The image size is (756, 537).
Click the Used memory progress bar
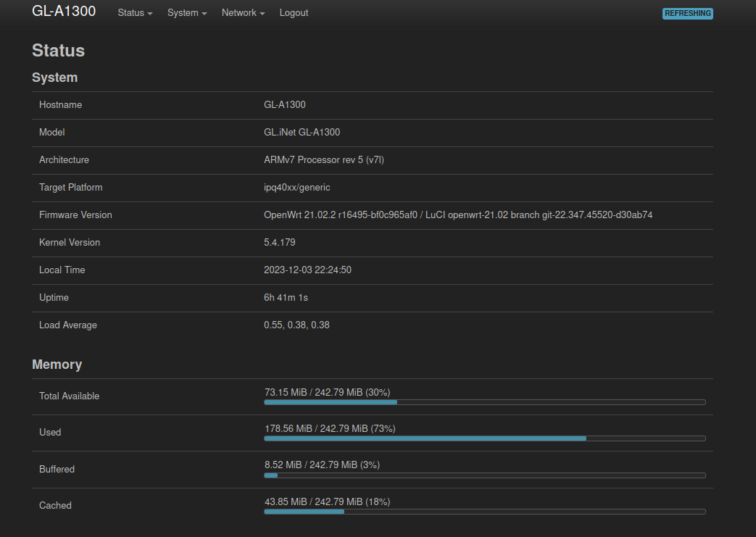[x=484, y=438]
